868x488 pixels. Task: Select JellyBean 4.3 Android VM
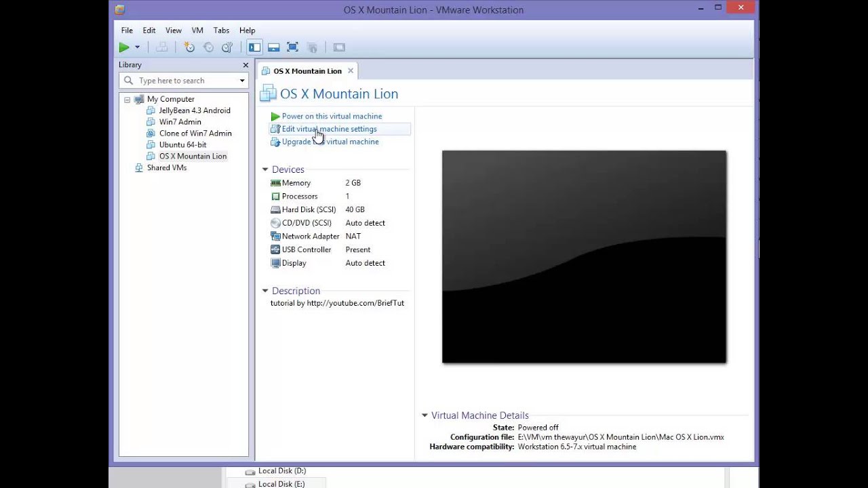click(x=195, y=110)
